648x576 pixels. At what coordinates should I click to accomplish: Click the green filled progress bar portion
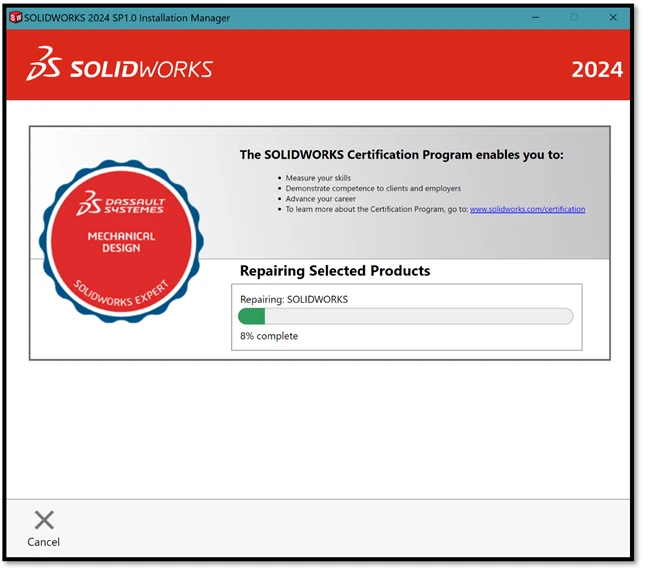click(251, 316)
